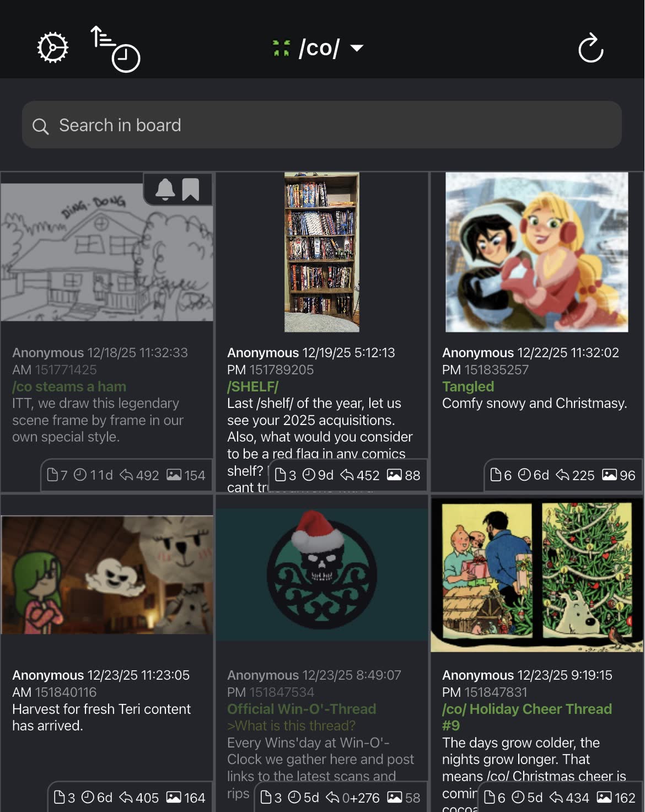
Task: Refresh the /co/ board catalog
Action: click(x=590, y=48)
